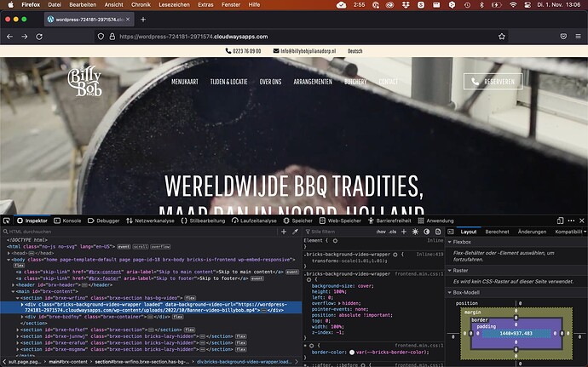This screenshot has height=367, width=588.
Task: Click site lock icon in URL bar
Action: [112, 37]
